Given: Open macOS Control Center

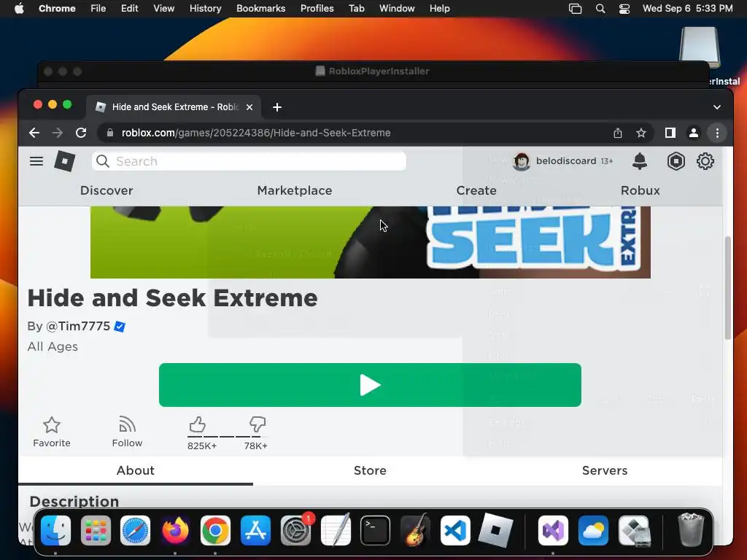Looking at the screenshot, I should click(x=624, y=9).
